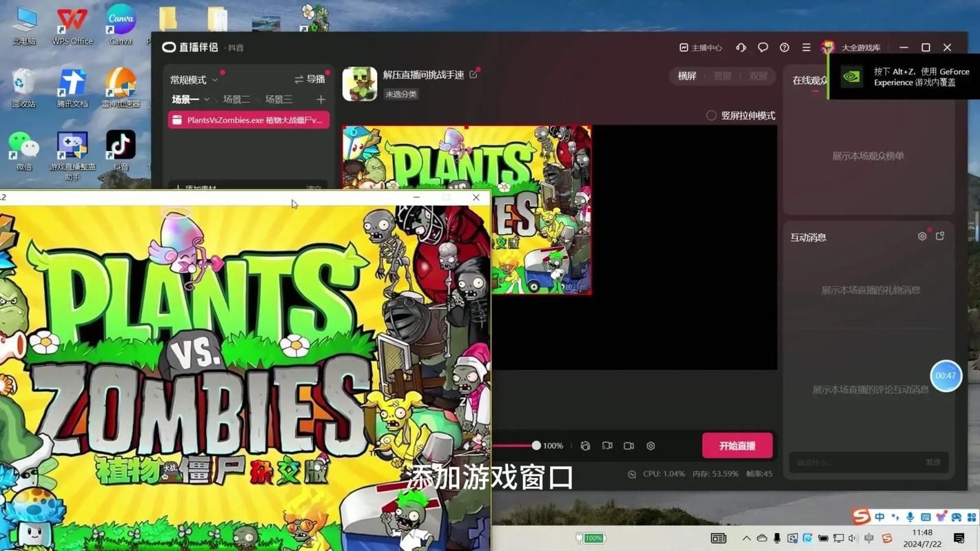Click the 100% volume slider handle
Viewport: 980px width, 551px height.
[536, 446]
